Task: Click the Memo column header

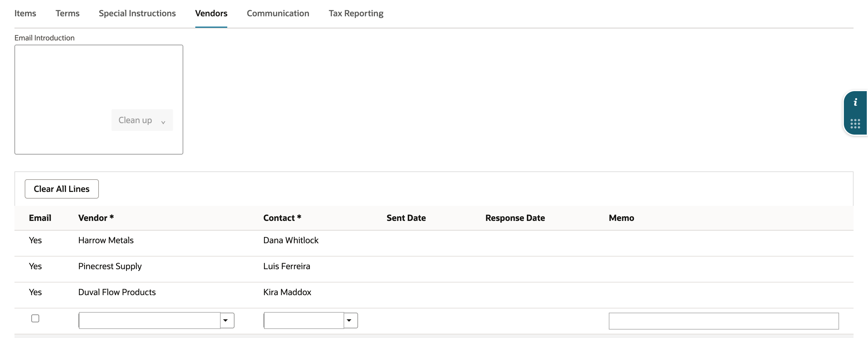Action: click(x=621, y=218)
